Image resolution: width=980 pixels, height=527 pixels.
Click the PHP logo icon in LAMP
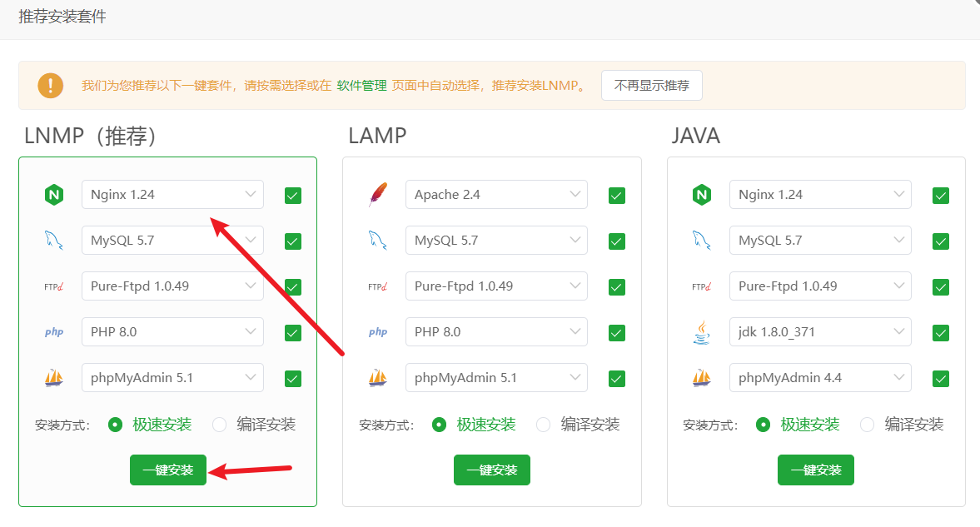pos(377,332)
